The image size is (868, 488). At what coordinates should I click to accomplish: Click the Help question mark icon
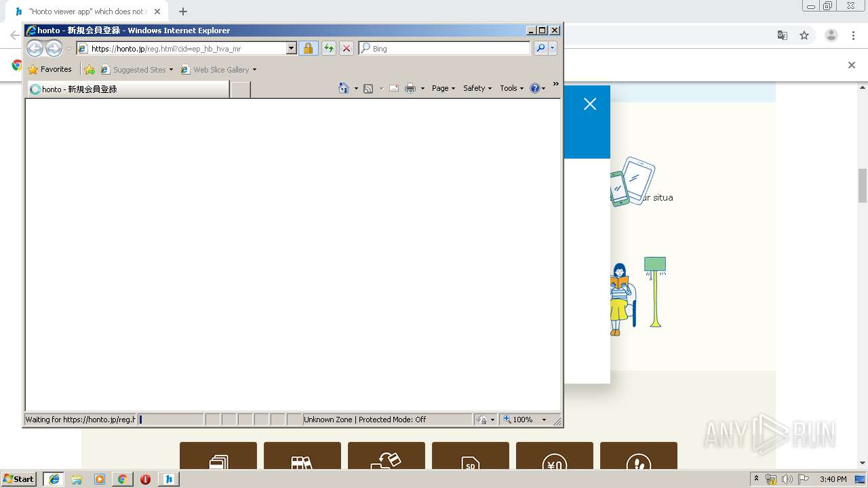click(x=534, y=88)
